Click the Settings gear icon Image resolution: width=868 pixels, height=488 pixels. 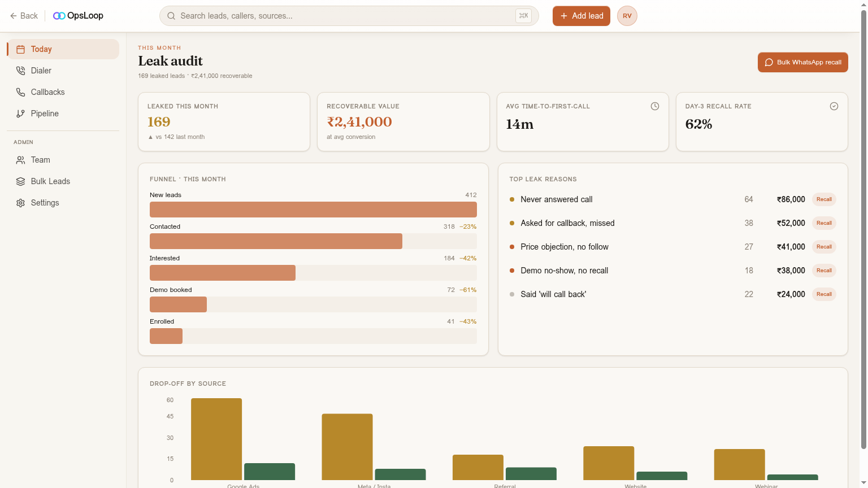click(21, 203)
